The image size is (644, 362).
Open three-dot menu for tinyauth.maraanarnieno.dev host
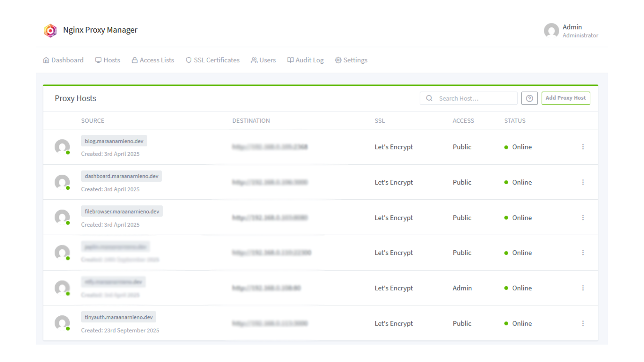click(583, 323)
